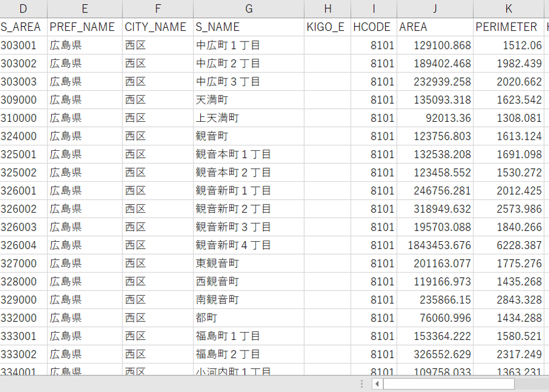Select column G header
This screenshot has width=549, height=392.
click(248, 9)
